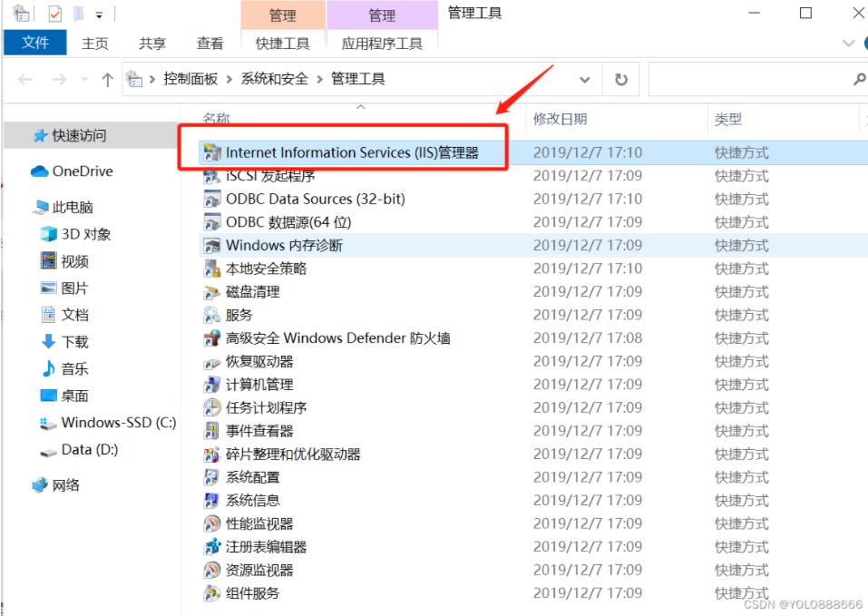Click 控制面板 in the address breadcrumb
The width and height of the screenshot is (868, 616).
[x=190, y=79]
